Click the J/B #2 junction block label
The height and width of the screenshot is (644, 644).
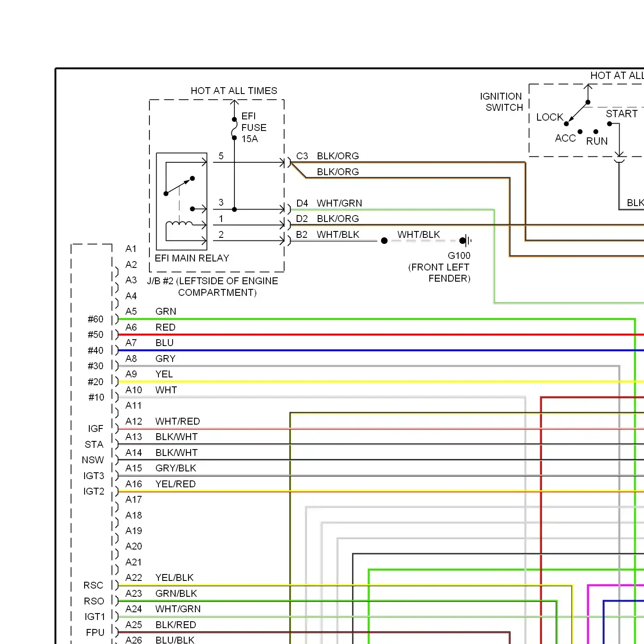(213, 286)
